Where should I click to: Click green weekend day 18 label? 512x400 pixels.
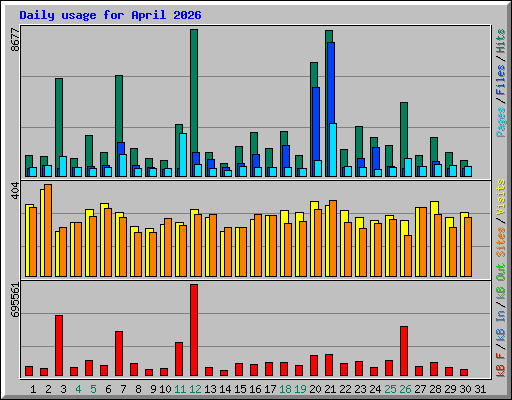pos(285,389)
